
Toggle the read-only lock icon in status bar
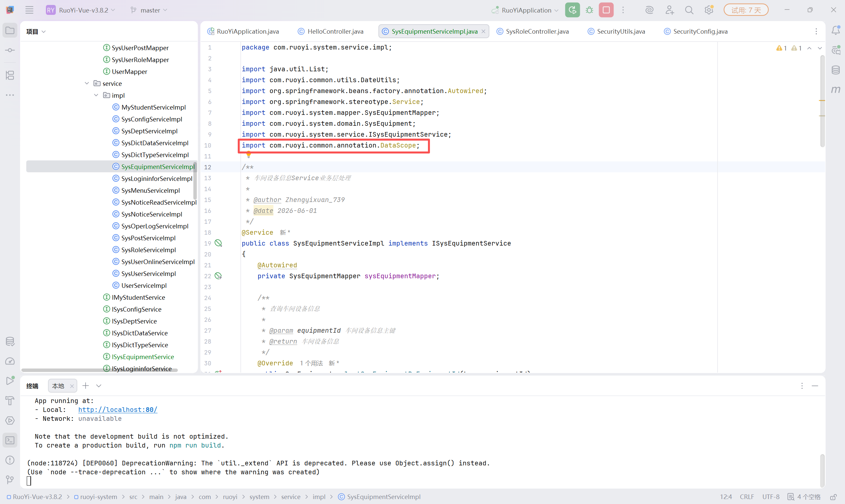tap(833, 497)
